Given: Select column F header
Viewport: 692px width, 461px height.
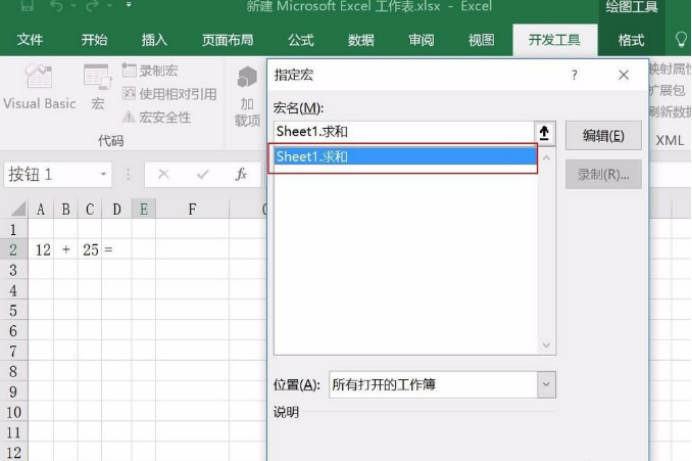Looking at the screenshot, I should point(192,209).
